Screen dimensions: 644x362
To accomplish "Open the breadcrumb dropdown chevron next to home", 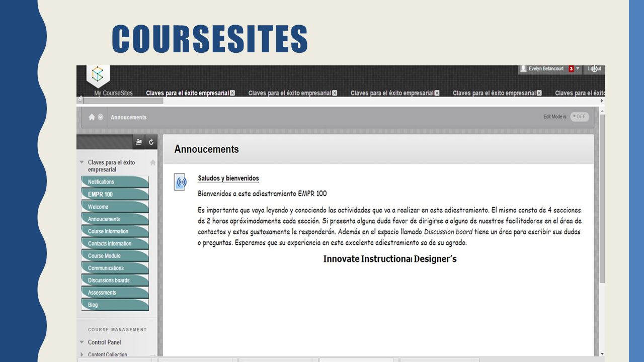I will (x=101, y=117).
